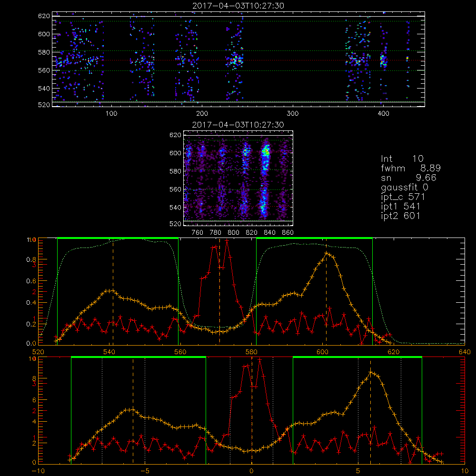Screen dimensions: 476x476
Task: Click the top panel title 2017-04-03T10:27:30
Action: [x=238, y=6]
